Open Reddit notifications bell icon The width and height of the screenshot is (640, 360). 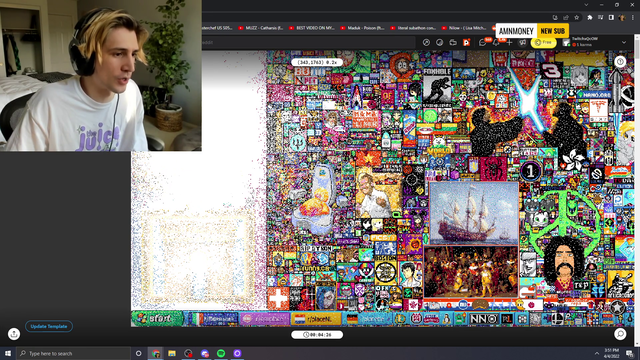(x=496, y=42)
